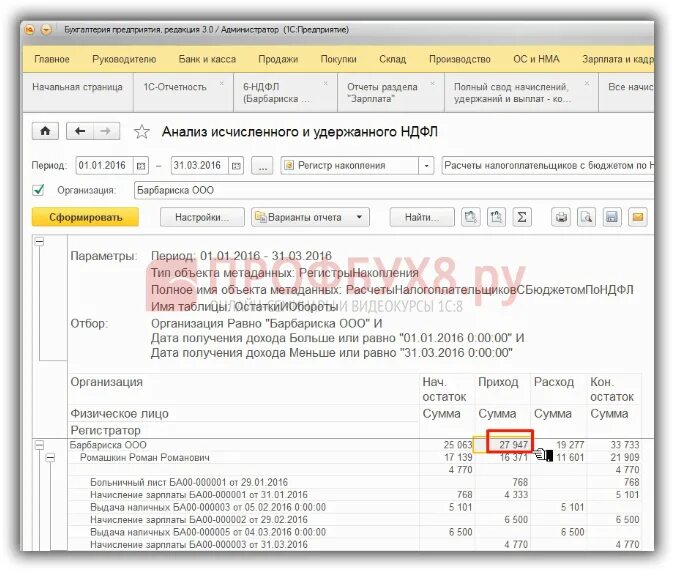Open the calendar for start date 01.01.2016
The width and height of the screenshot is (674, 571).
point(141,166)
